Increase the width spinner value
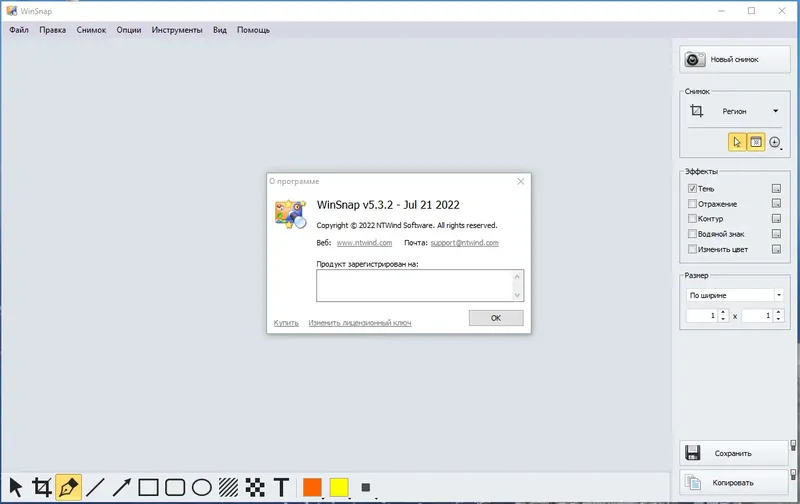Image resolution: width=800 pixels, height=504 pixels. (x=723, y=312)
